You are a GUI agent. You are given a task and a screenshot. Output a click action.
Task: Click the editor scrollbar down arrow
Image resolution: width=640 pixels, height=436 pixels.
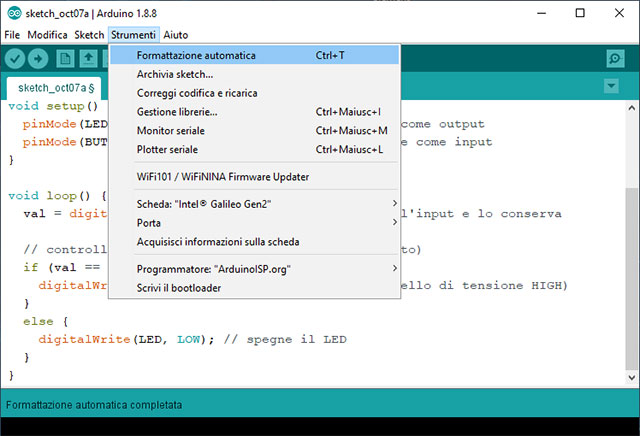pos(631,377)
